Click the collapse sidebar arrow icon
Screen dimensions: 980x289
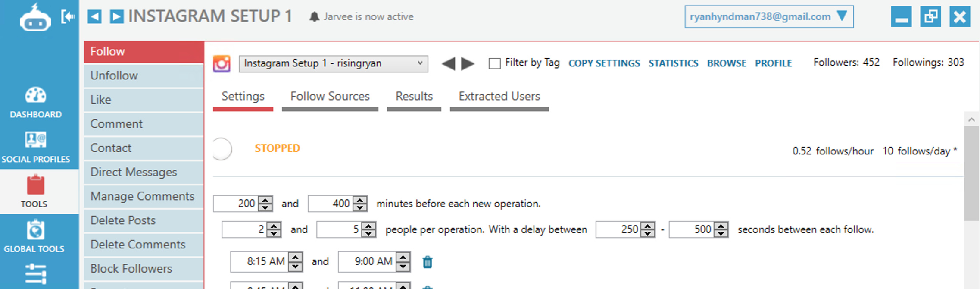pyautogui.click(x=68, y=17)
